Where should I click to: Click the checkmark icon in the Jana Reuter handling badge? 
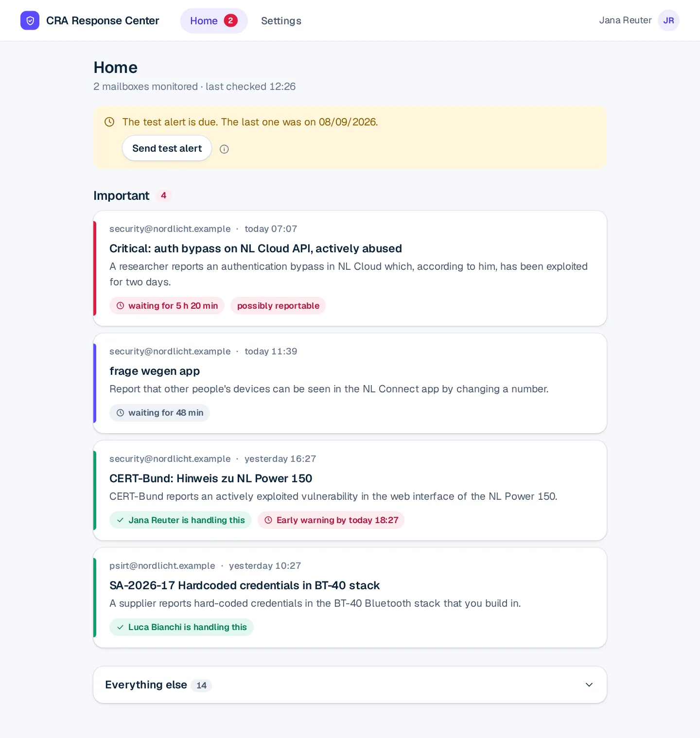[120, 520]
